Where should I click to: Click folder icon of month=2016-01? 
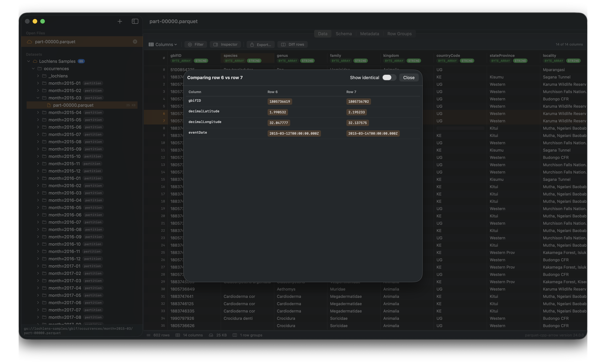coord(44,178)
